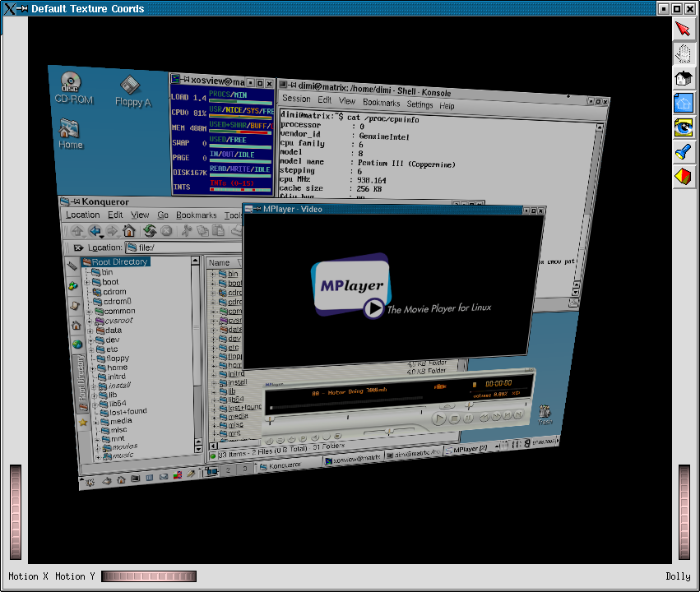Set home position with the blue blueprint icon
This screenshot has width=700, height=592.
[683, 103]
